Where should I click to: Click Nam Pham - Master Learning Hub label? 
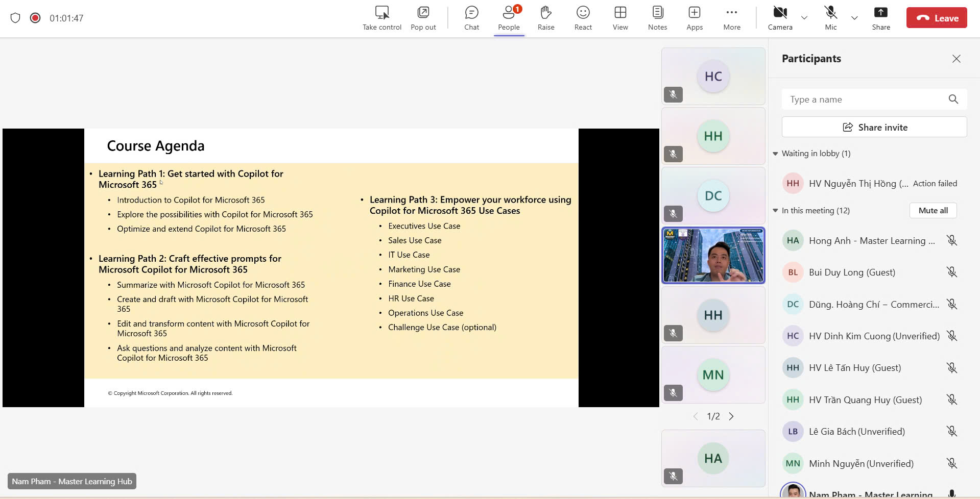pyautogui.click(x=72, y=481)
